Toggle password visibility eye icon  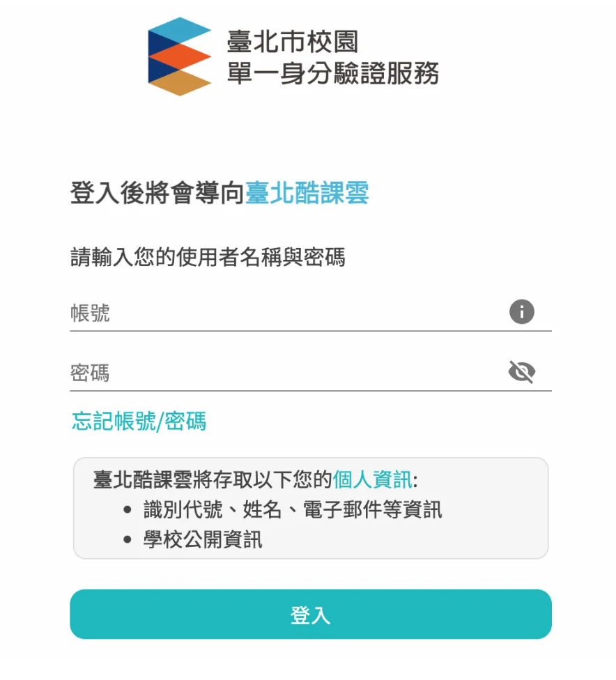tap(521, 372)
